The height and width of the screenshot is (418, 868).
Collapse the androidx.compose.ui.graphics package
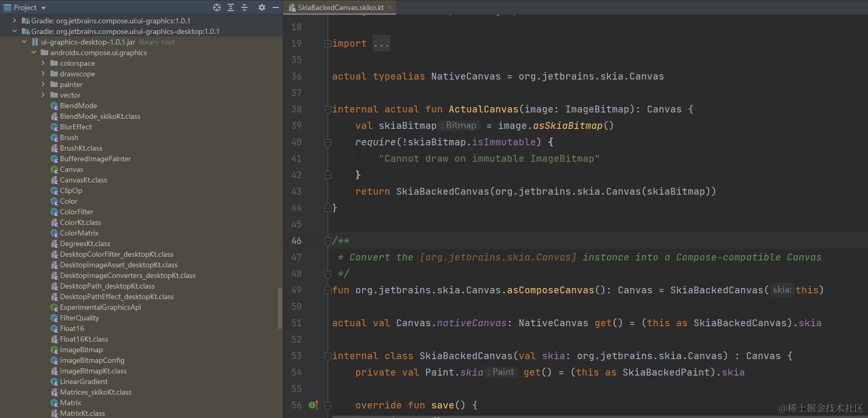click(33, 53)
